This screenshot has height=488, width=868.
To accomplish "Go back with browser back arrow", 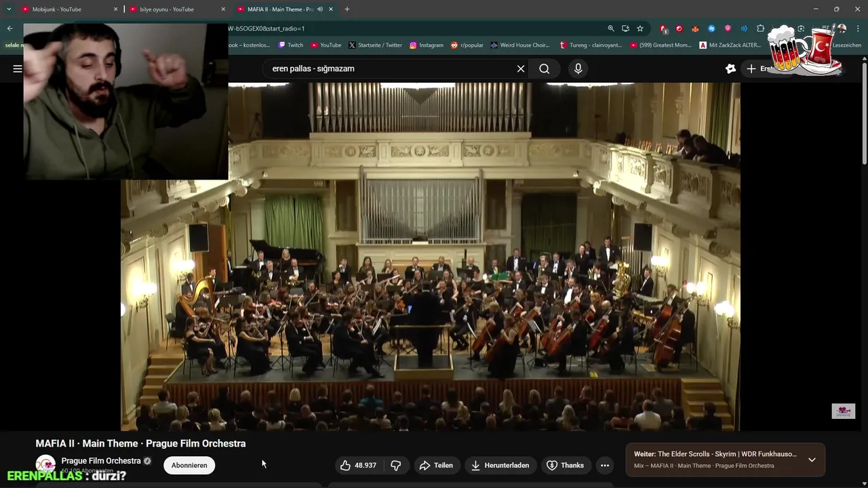I will point(9,28).
